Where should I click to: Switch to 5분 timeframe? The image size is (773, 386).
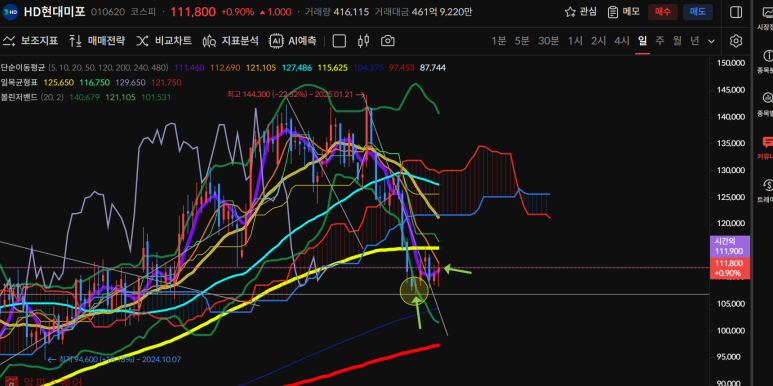click(x=522, y=41)
